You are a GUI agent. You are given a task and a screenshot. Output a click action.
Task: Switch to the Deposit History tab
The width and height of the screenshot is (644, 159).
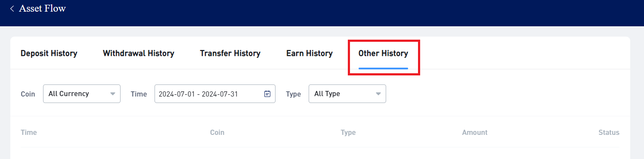coord(49,53)
